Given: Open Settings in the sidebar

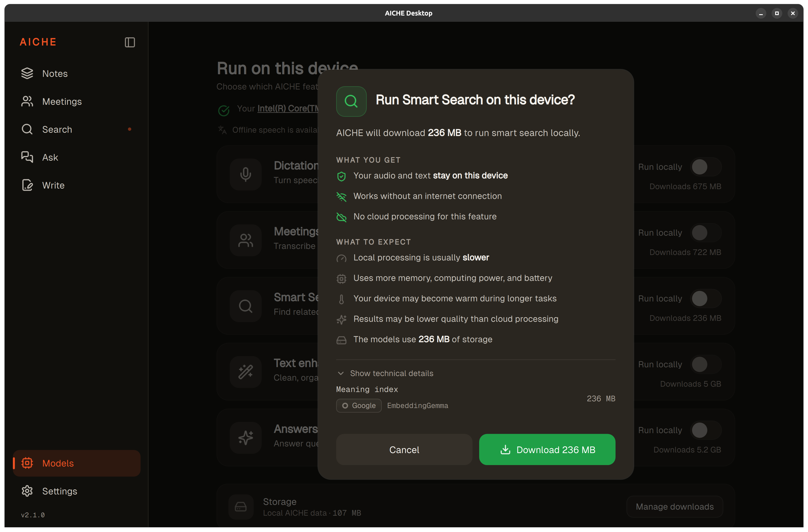Looking at the screenshot, I should tap(77, 491).
